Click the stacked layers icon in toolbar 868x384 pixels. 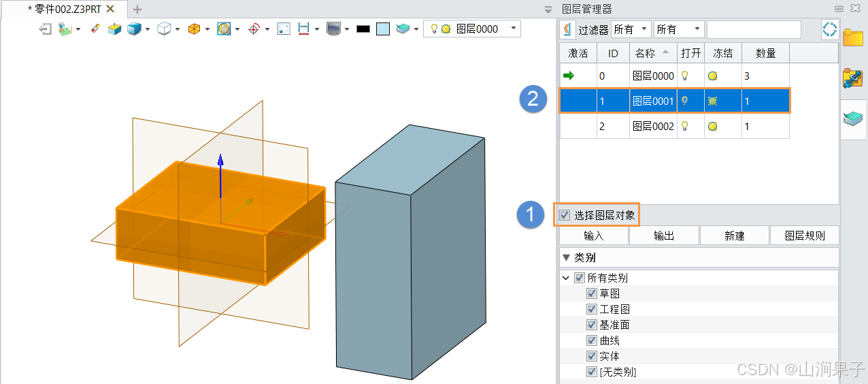(x=403, y=29)
